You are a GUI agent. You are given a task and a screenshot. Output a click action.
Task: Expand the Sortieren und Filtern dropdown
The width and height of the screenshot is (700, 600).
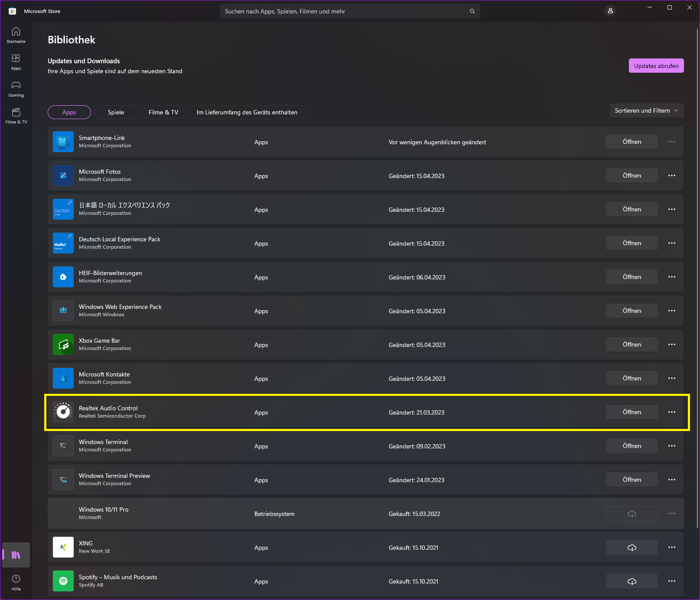(646, 110)
